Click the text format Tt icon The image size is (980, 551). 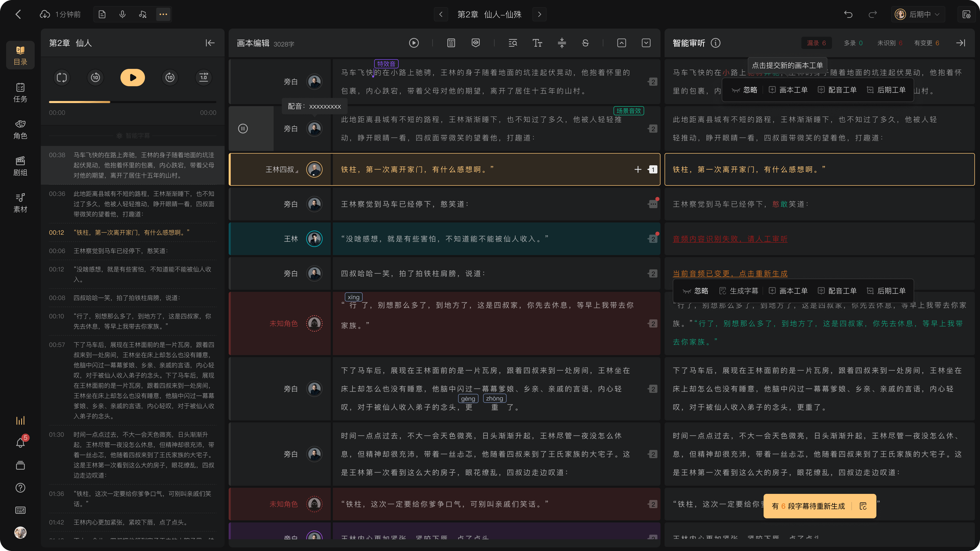point(537,43)
